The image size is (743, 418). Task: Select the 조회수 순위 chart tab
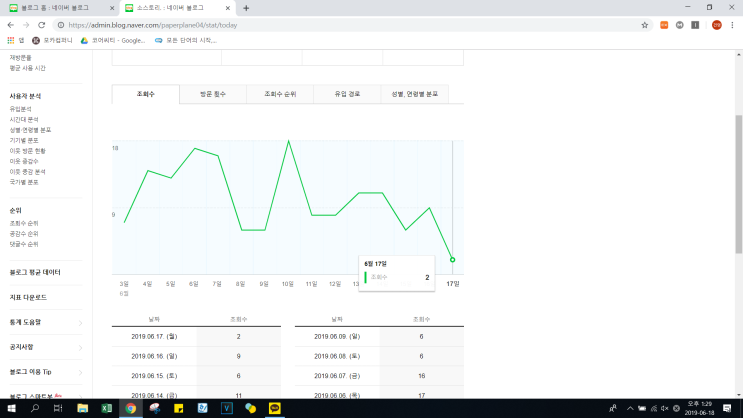point(280,94)
